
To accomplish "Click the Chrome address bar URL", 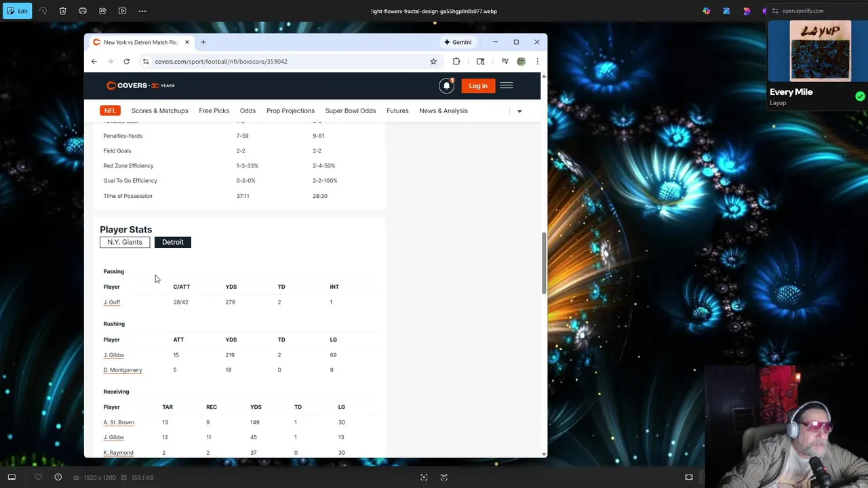I will tap(221, 61).
